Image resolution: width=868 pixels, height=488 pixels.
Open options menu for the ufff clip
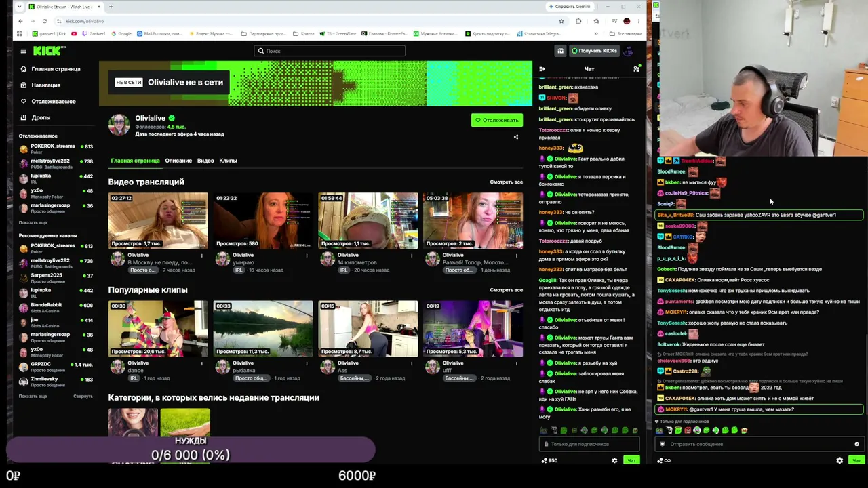(x=517, y=363)
